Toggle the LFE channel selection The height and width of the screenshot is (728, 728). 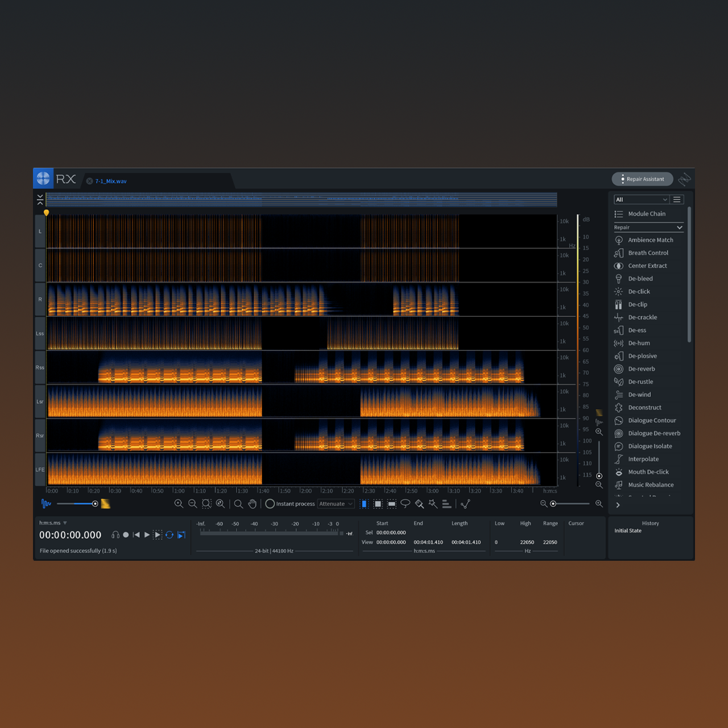coord(40,470)
